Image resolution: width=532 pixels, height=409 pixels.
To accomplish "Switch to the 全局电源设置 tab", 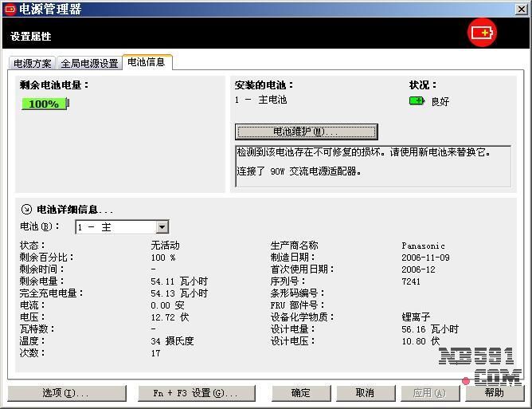I will pyautogui.click(x=89, y=63).
